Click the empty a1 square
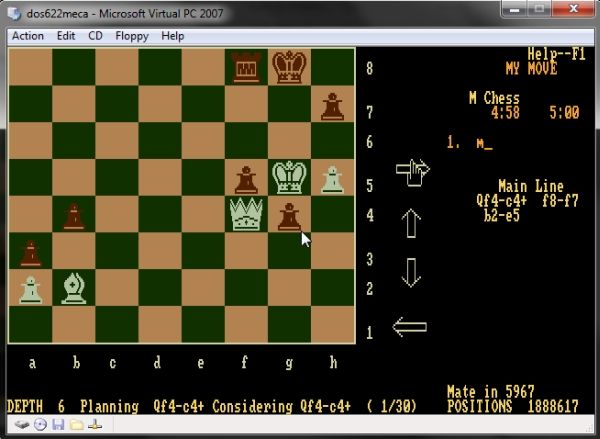 (x=31, y=325)
